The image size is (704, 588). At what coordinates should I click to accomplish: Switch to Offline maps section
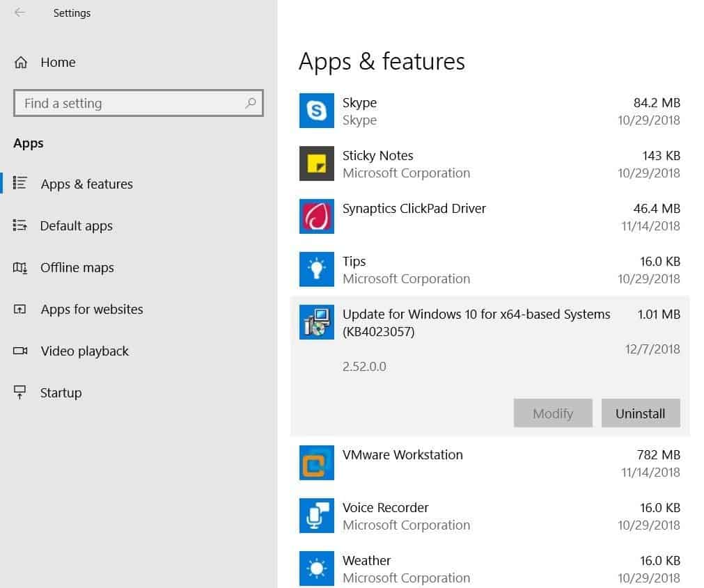77,267
